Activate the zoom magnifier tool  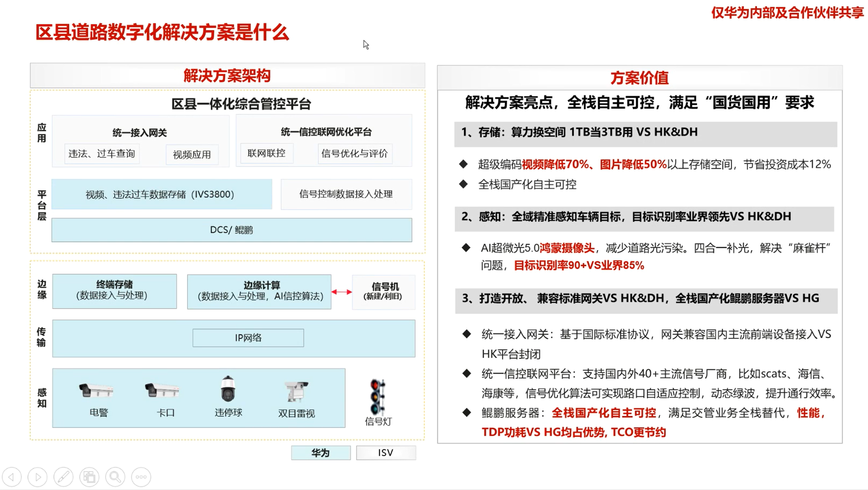point(115,477)
